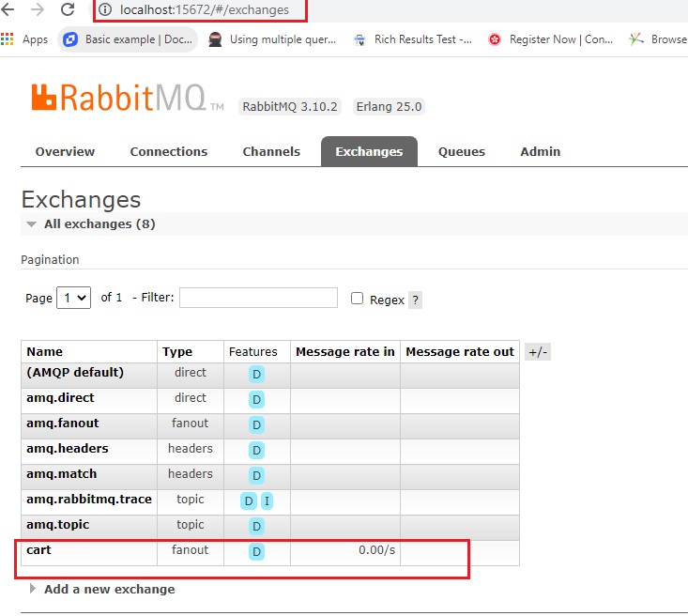The image size is (688, 616).
Task: Sort by the Type column header
Action: pos(177,352)
